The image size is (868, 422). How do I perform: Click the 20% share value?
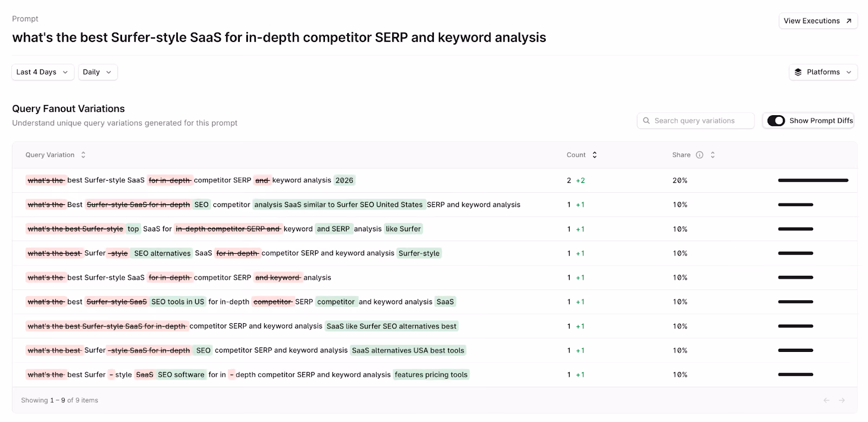680,180
